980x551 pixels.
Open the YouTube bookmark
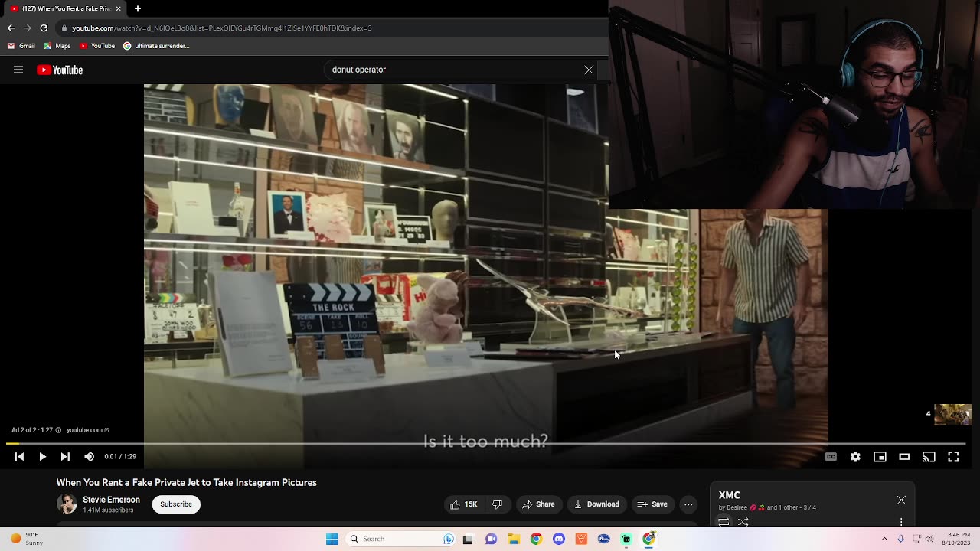(97, 46)
